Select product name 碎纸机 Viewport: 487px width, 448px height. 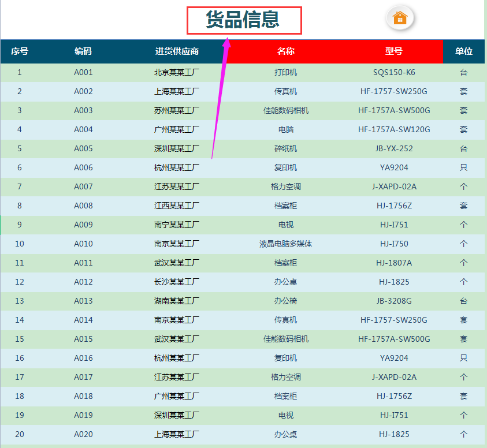[x=286, y=148]
